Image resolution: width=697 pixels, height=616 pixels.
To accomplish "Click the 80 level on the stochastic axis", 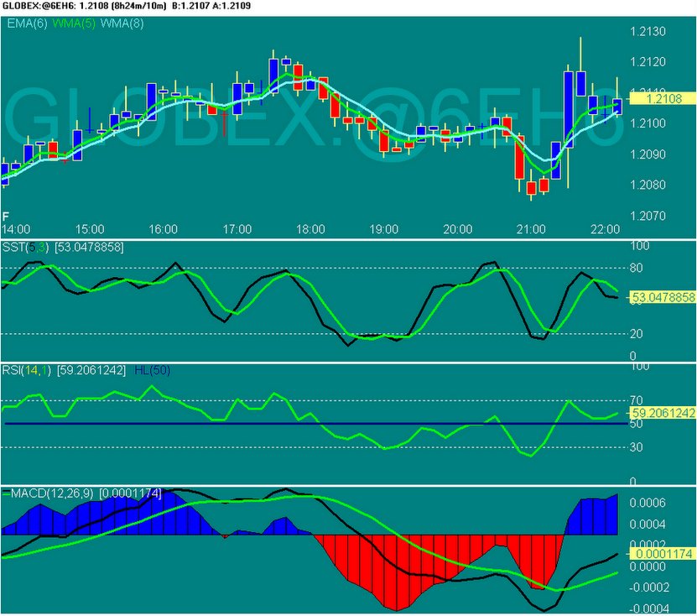I will tap(636, 268).
